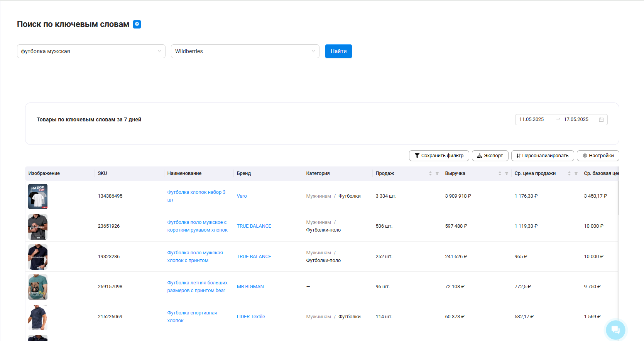Open TRUE BALANCE brand for SKU 23651926

254,226
